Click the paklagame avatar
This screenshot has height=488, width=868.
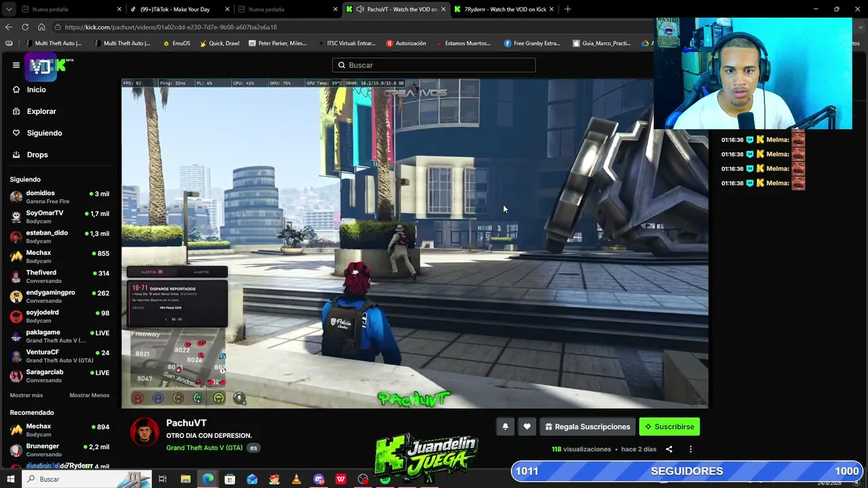click(x=16, y=336)
